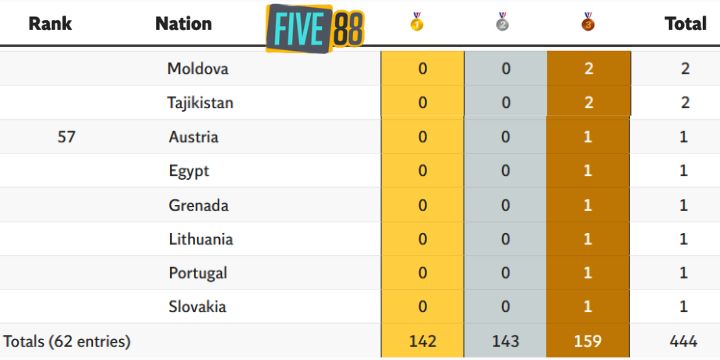The image size is (720, 360).
Task: Click the rank 57 cell
Action: (x=67, y=137)
